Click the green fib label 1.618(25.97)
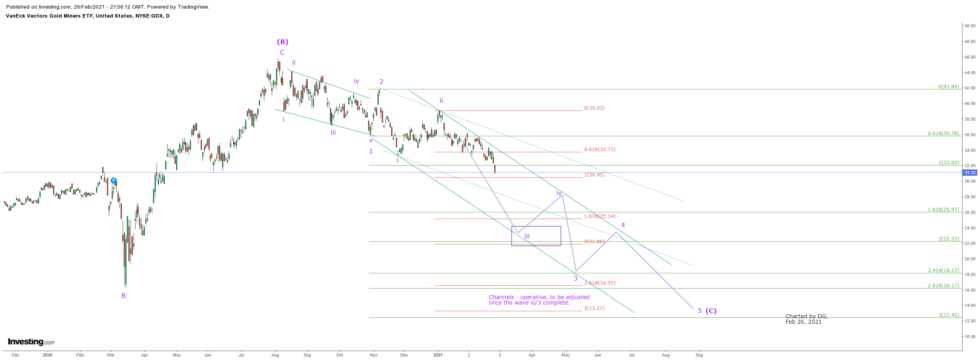This screenshot has width=980, height=360. (943, 210)
